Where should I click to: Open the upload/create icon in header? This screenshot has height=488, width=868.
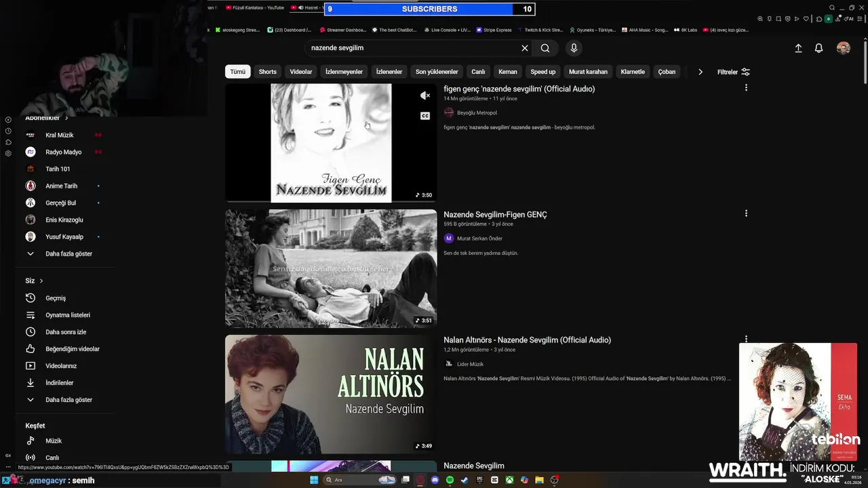click(x=798, y=48)
